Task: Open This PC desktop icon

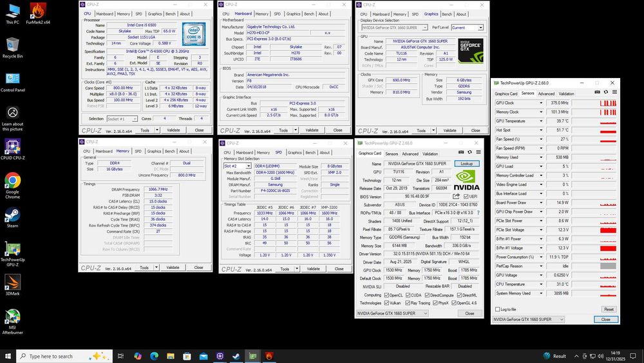Action: [12, 13]
